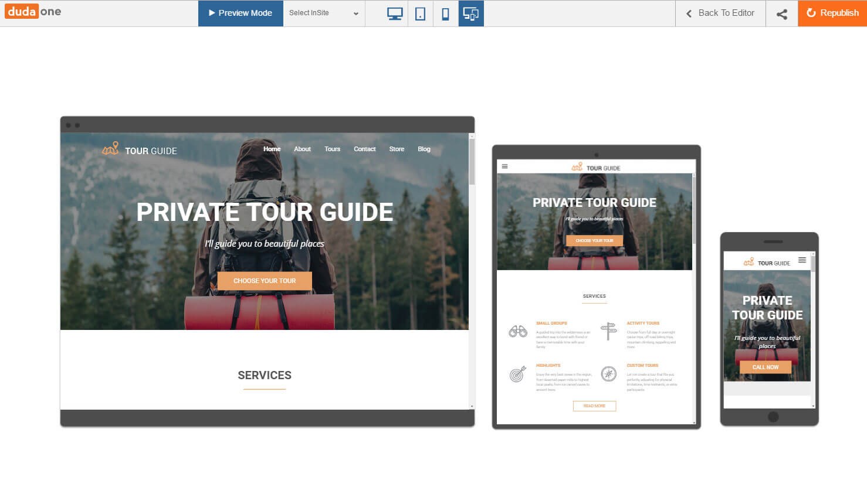This screenshot has width=867, height=504.
Task: Click Custom Tours title in tablet preview
Action: 642,365
